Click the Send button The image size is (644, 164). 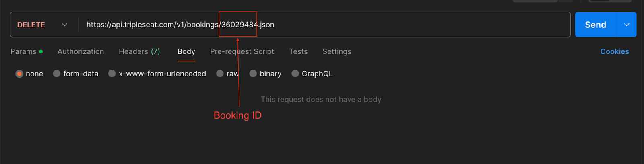596,25
